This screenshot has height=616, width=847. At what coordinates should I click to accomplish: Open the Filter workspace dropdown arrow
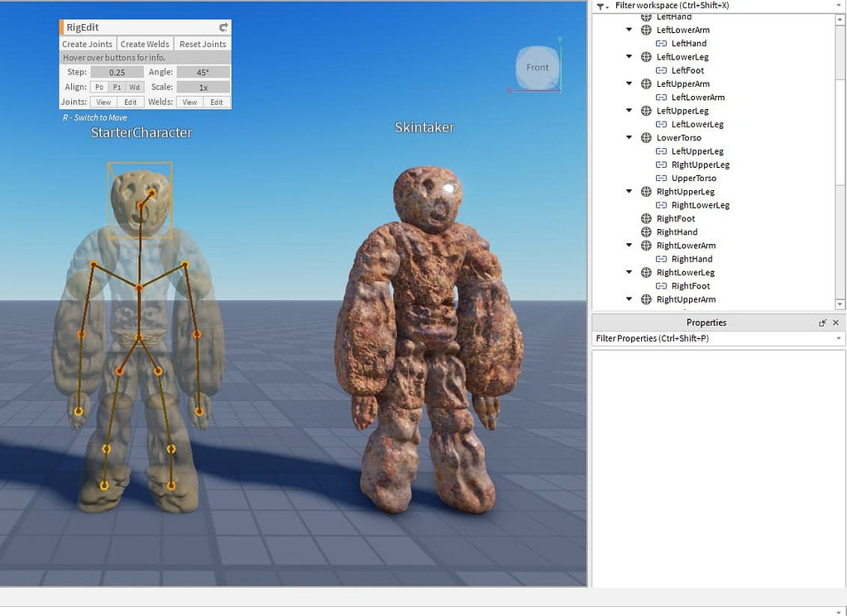pyautogui.click(x=839, y=5)
